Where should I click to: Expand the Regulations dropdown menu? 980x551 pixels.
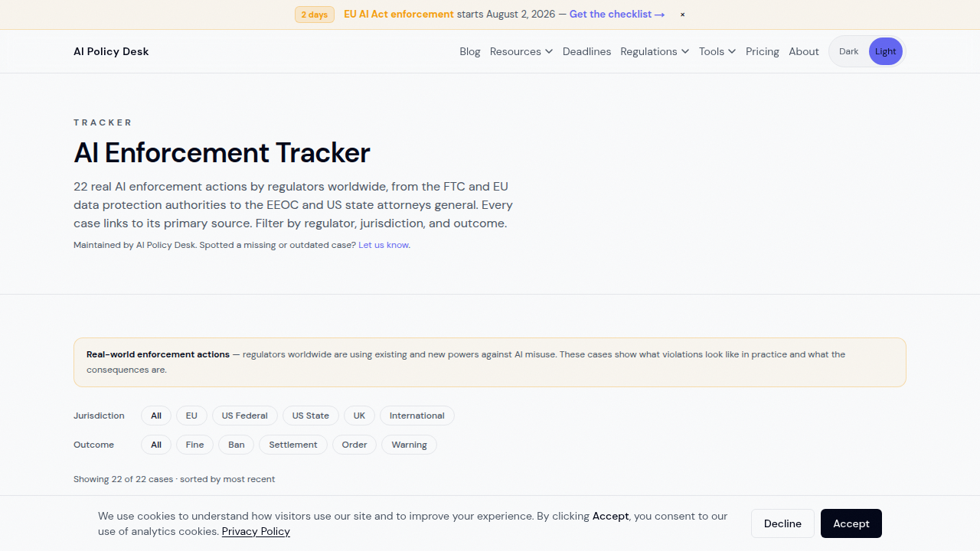(655, 51)
